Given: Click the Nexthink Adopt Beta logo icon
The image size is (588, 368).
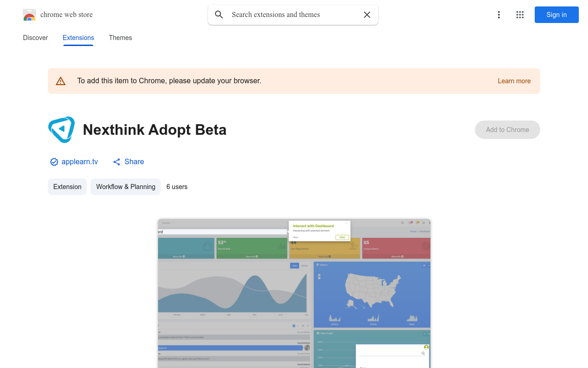Looking at the screenshot, I should [62, 130].
